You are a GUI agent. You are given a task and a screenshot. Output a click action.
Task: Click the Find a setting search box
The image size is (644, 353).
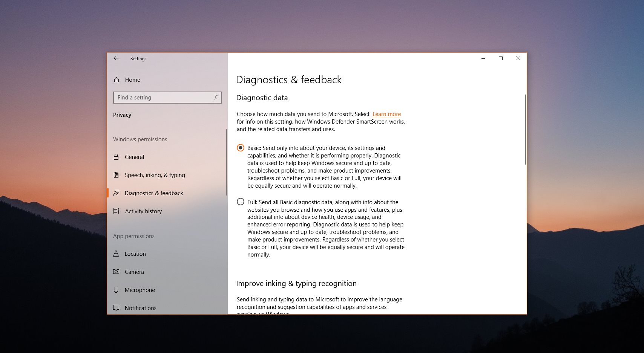164,98
